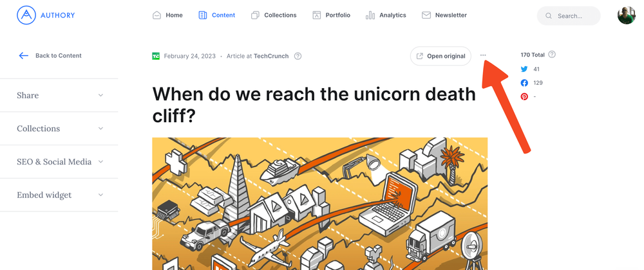
Task: Click the Pinterest share count icon
Action: click(524, 96)
